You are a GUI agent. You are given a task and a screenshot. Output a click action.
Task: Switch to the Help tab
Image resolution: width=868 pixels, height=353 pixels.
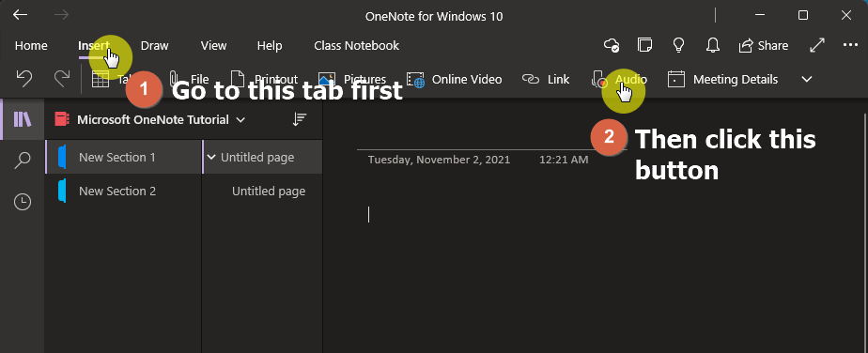(270, 45)
